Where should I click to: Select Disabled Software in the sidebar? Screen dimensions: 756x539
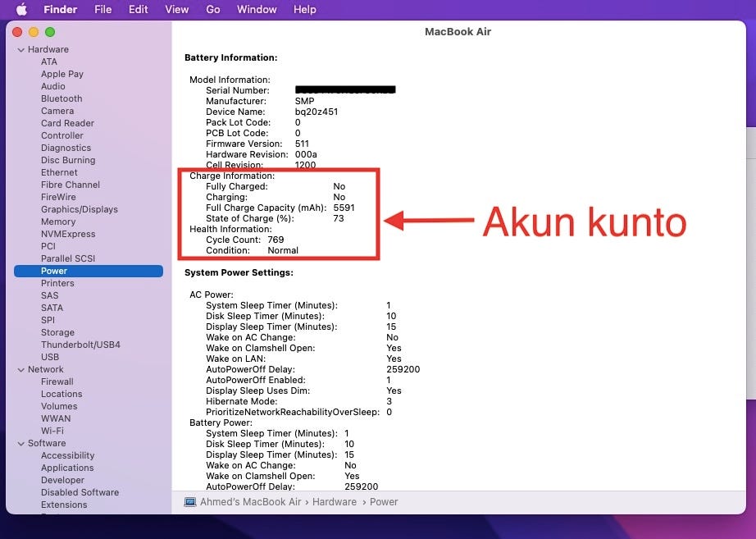pos(80,492)
